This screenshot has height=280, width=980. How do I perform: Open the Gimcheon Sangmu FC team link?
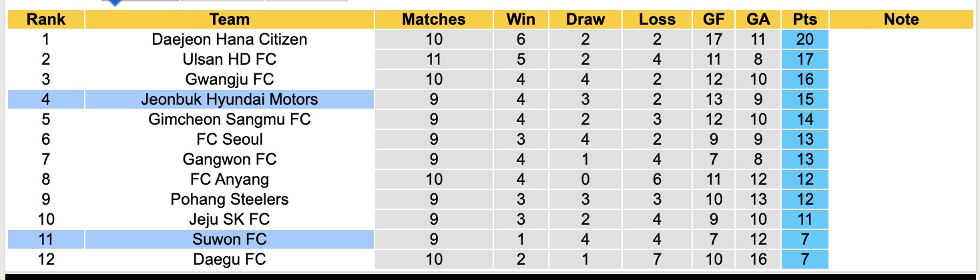229,119
